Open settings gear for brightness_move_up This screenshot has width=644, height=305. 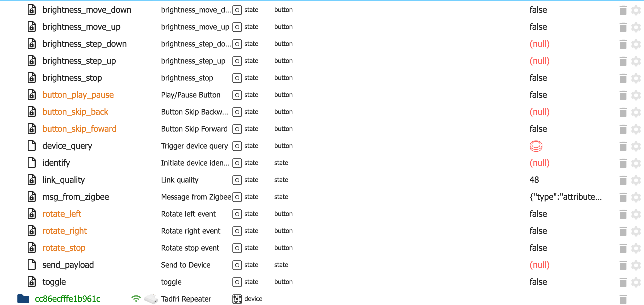pos(636,27)
